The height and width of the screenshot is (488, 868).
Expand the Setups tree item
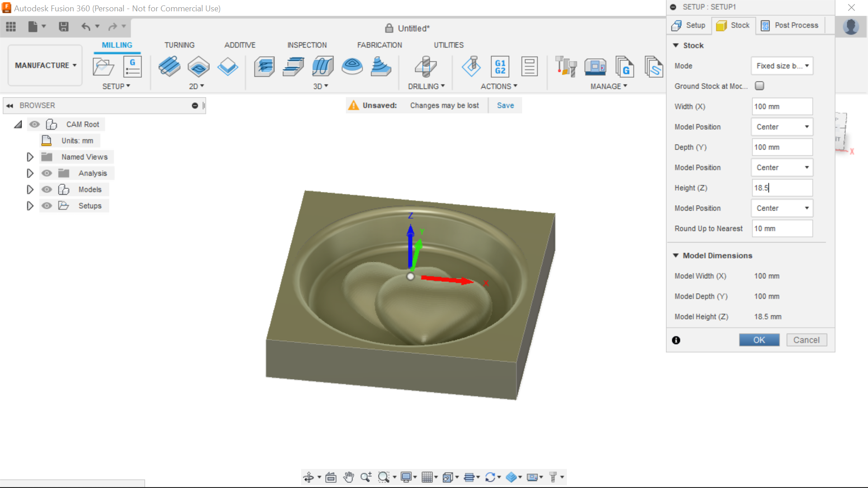tap(30, 206)
